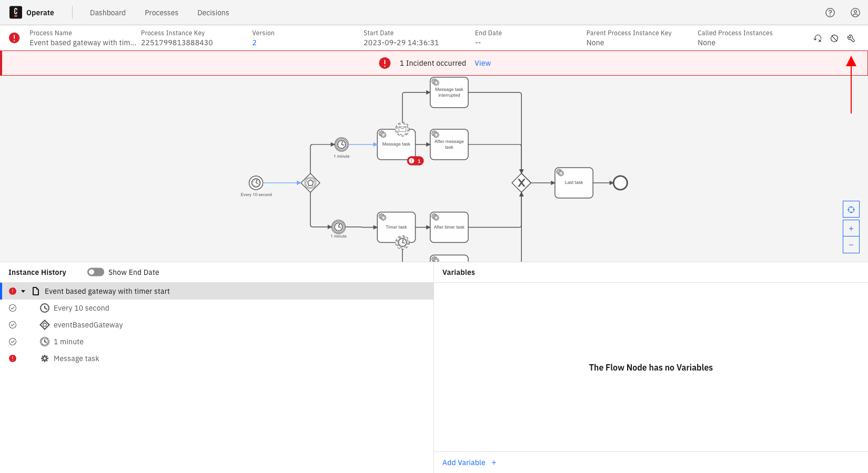Screen dimensions: 868x473
Task: Select Message task in Instance History
Action: tap(76, 358)
